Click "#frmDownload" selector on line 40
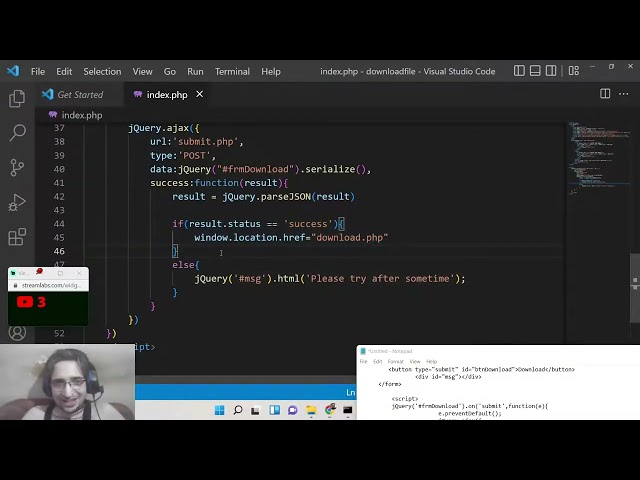The image size is (640, 480). point(256,169)
